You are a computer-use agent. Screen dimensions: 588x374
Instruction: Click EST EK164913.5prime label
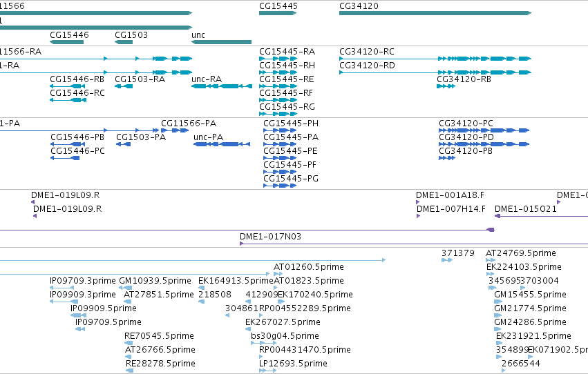236,281
